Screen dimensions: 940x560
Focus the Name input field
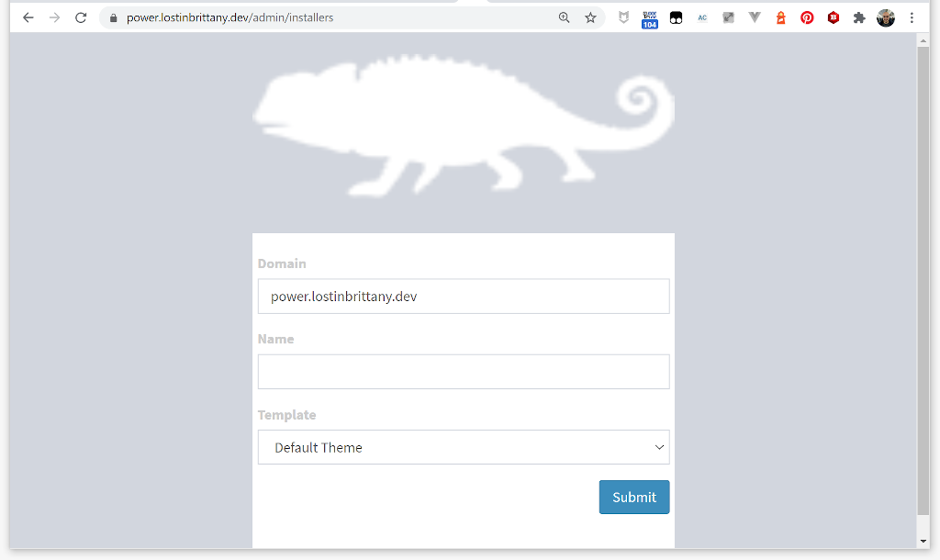pos(464,372)
